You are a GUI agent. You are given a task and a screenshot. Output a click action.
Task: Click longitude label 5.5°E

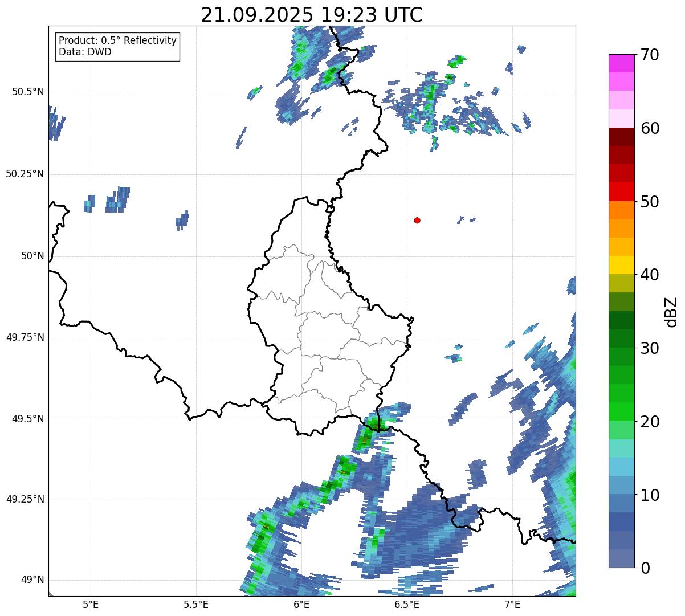tap(196, 604)
